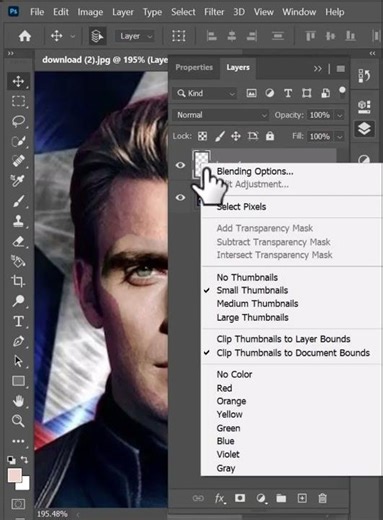Viewport: 383px width, 520px height.
Task: Select the Brush tool
Action: point(18,201)
